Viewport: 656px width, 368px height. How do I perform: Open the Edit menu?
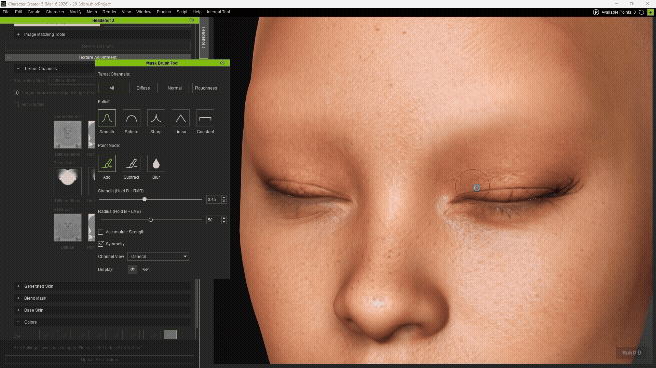(x=18, y=12)
